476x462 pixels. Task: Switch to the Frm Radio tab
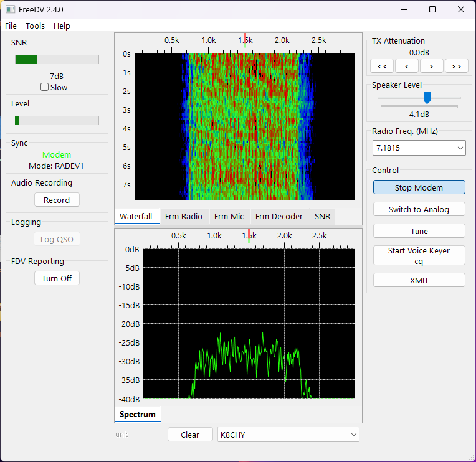pyautogui.click(x=183, y=216)
